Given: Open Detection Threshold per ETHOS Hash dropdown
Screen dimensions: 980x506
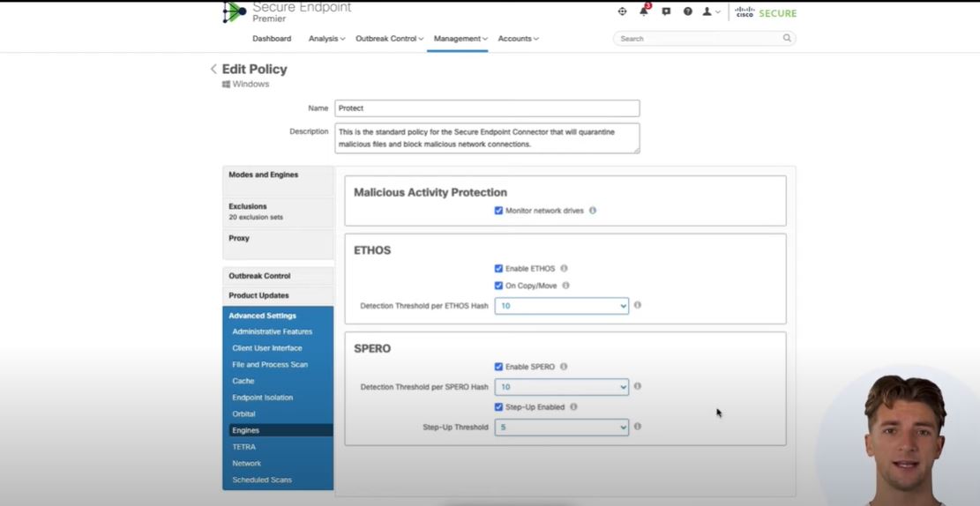Looking at the screenshot, I should pos(562,306).
